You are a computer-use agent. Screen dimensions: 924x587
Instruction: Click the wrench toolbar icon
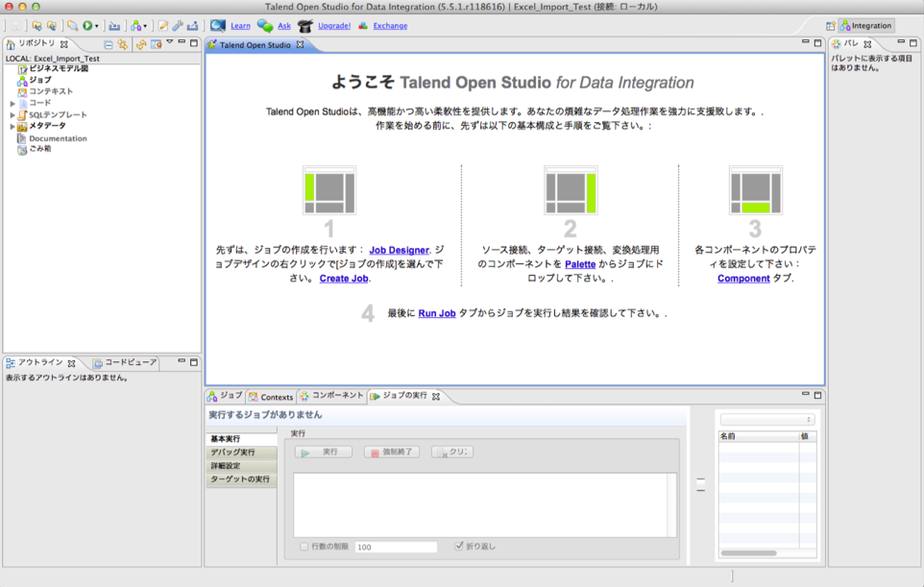(178, 26)
